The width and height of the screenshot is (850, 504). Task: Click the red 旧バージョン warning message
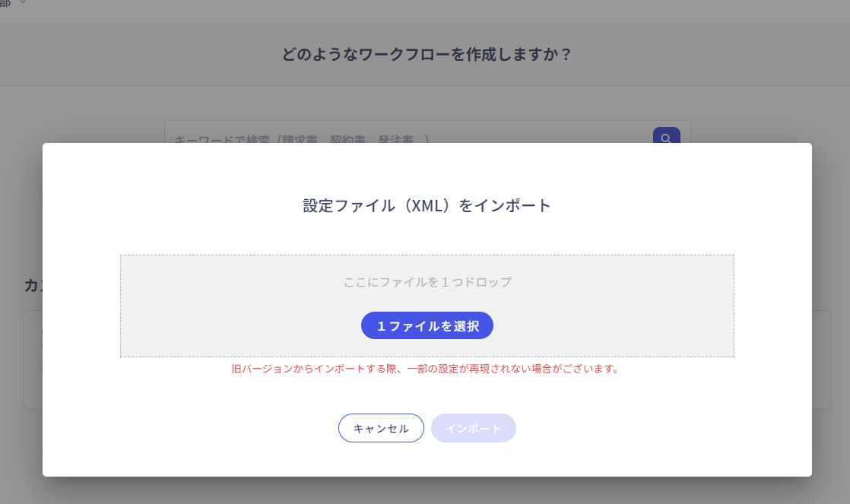pos(426,369)
